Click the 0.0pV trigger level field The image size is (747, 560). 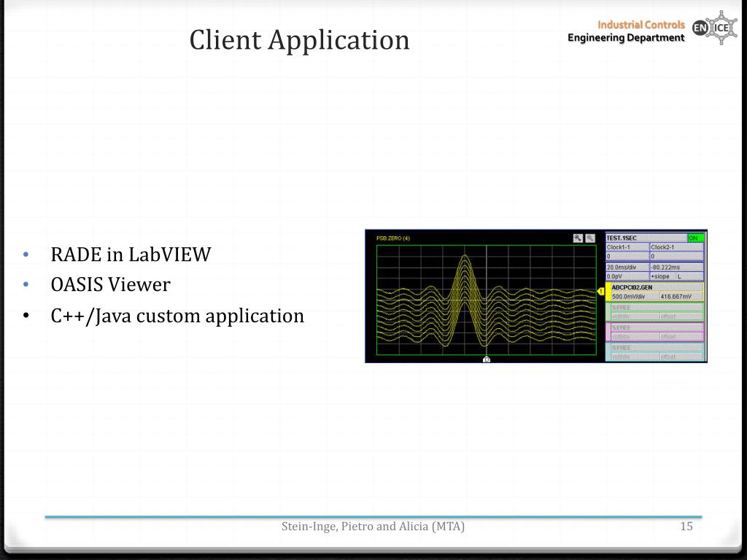point(627,276)
